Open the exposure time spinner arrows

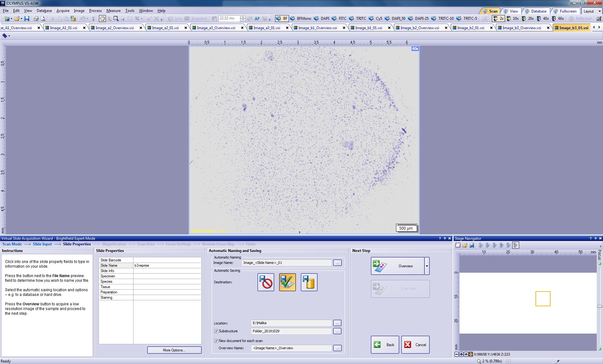point(243,19)
